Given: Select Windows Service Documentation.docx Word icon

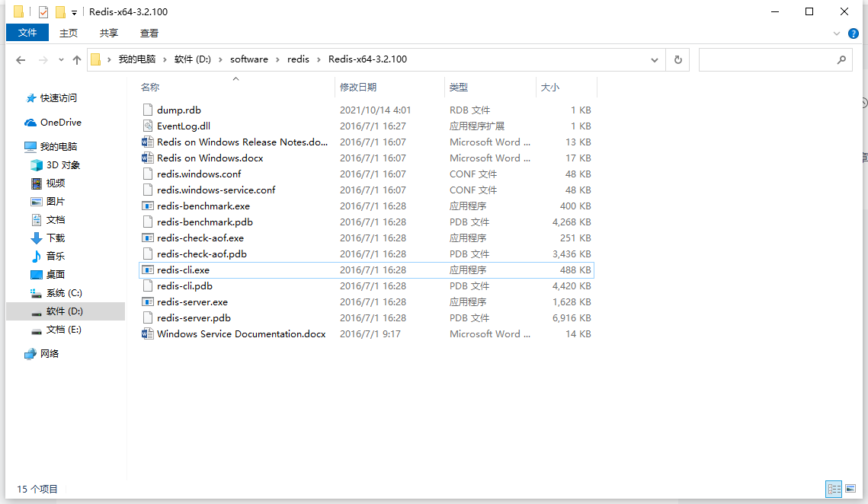Looking at the screenshot, I should (x=147, y=333).
